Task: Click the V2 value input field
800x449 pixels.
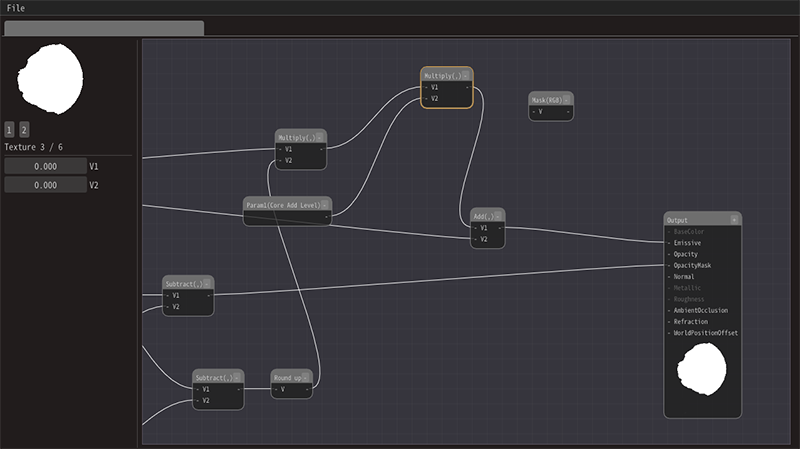Action: (45, 185)
